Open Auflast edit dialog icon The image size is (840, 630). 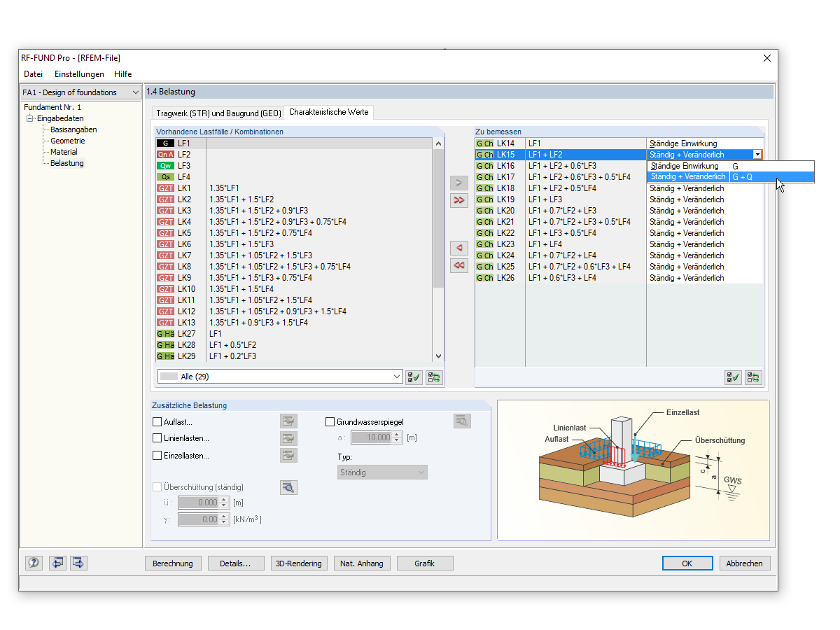pos(288,421)
